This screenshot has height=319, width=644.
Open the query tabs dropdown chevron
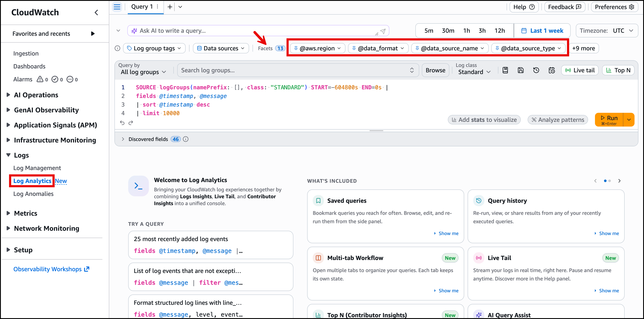180,7
